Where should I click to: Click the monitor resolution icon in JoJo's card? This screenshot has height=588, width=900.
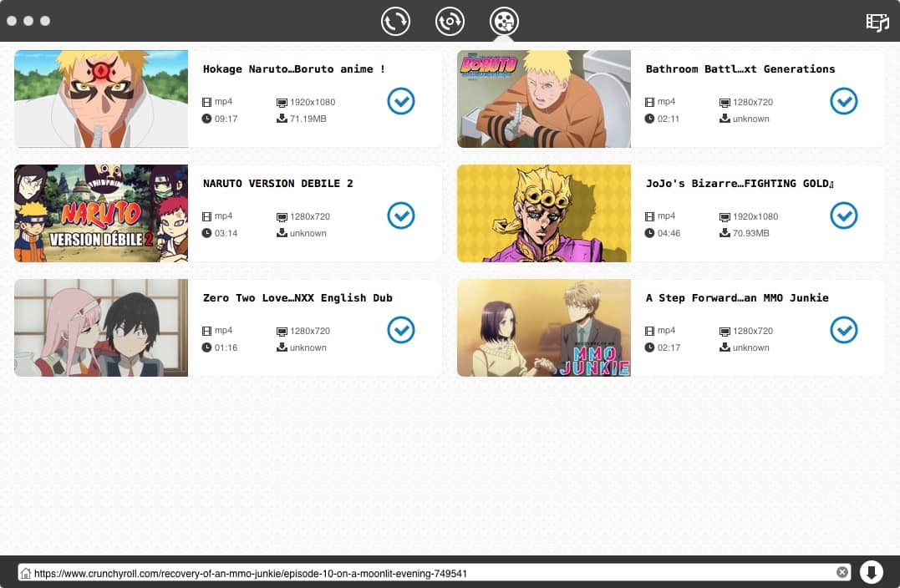pyautogui.click(x=725, y=217)
